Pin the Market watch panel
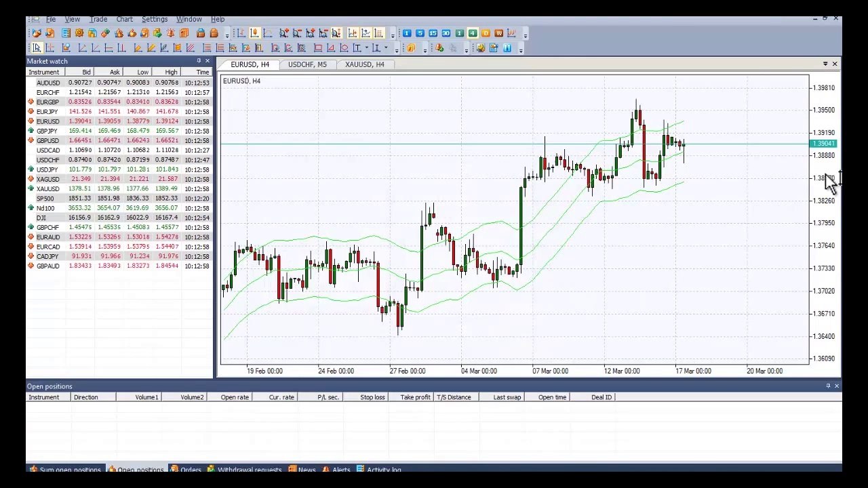 199,61
